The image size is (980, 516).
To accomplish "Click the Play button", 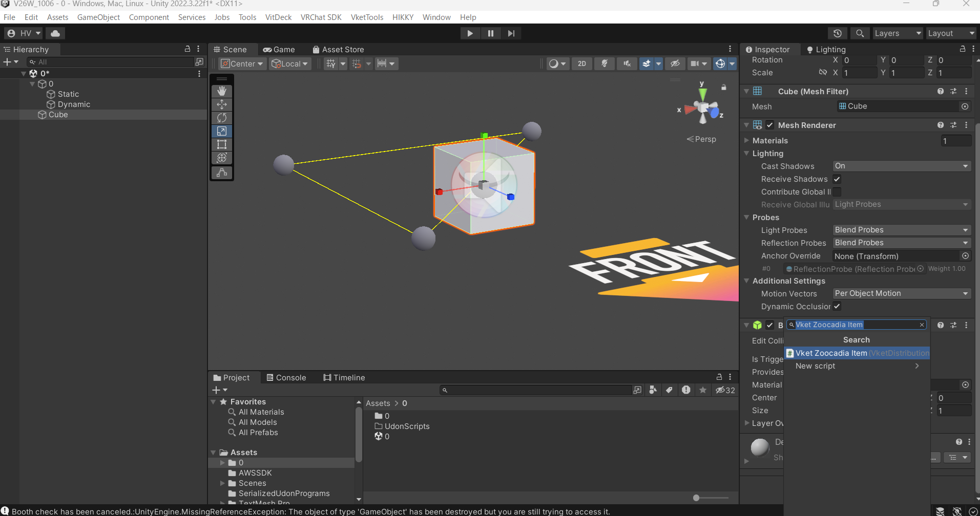I will 470,33.
